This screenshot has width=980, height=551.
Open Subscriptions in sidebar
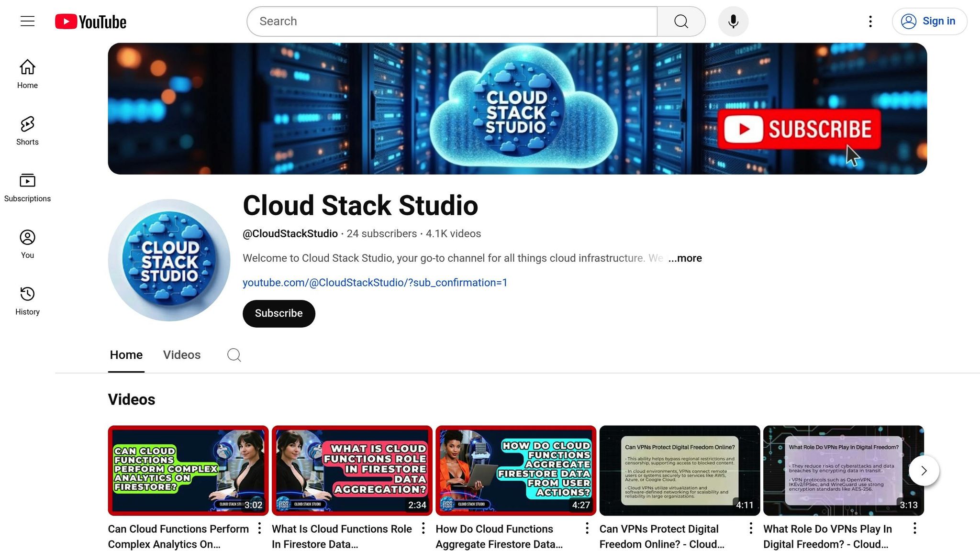pos(27,187)
